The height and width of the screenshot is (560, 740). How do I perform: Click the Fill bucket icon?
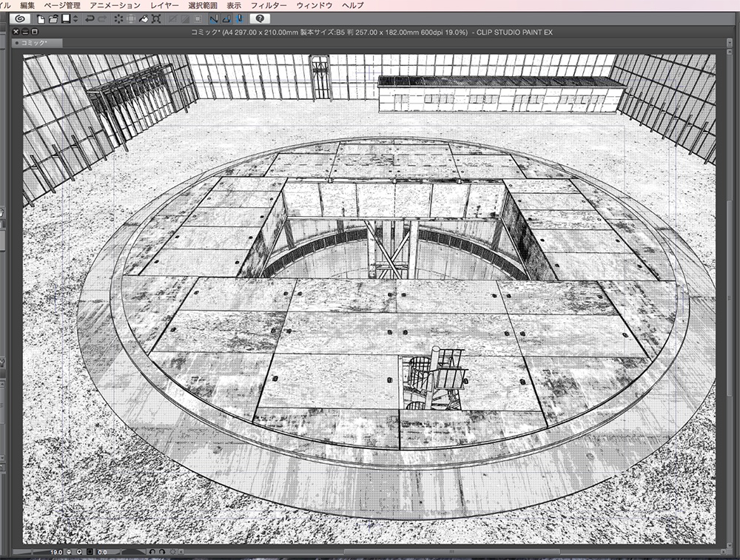pos(144,19)
